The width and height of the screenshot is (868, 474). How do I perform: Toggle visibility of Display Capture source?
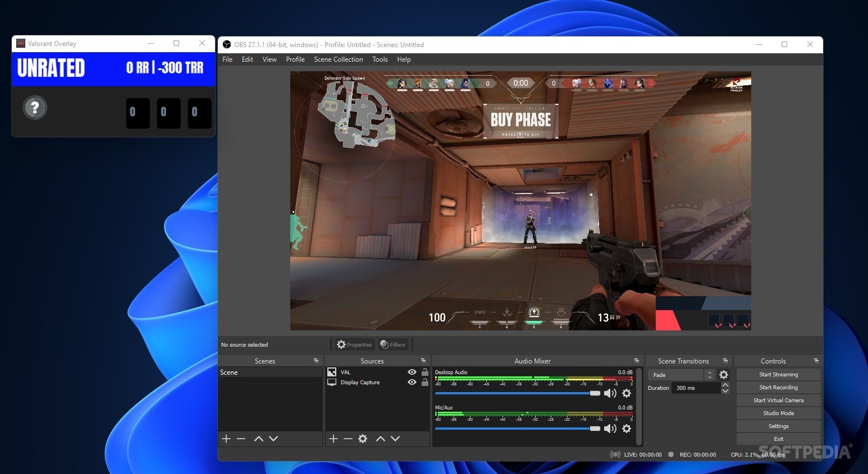(412, 382)
